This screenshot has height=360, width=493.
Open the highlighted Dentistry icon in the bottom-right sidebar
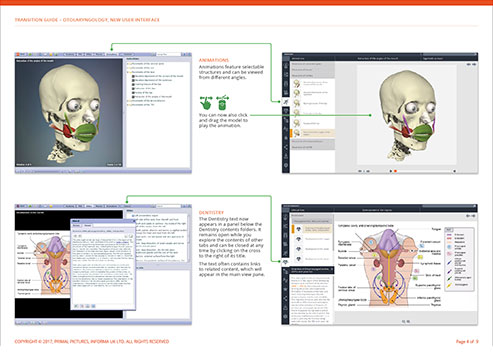coord(286,262)
